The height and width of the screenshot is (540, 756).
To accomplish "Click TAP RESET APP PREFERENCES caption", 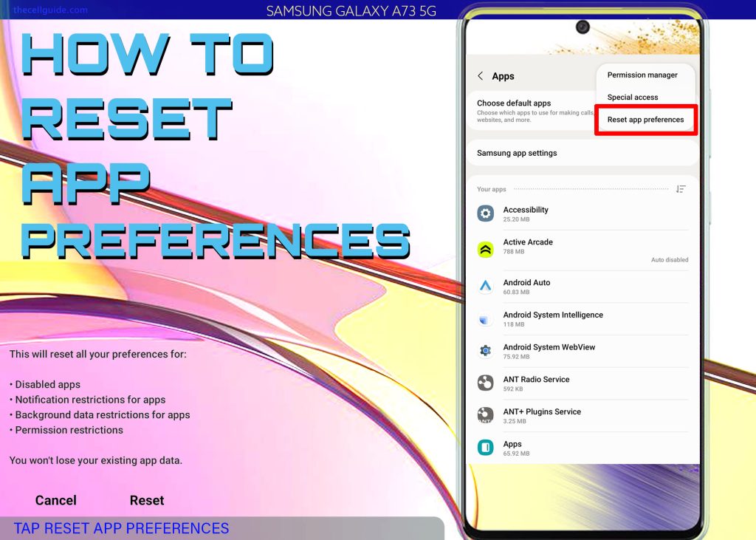I will coord(121,528).
